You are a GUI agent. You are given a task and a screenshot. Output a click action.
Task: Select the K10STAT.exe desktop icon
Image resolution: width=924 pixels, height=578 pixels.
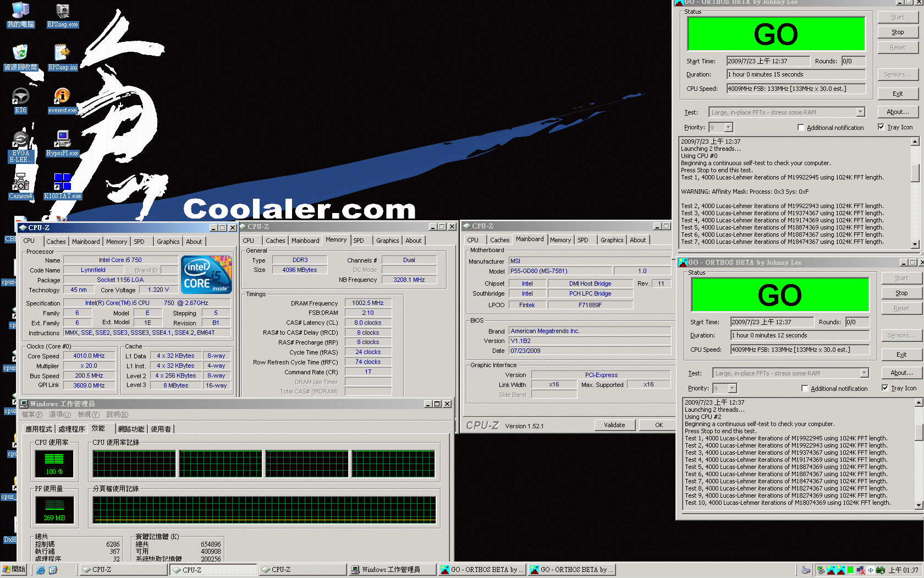tap(63, 187)
